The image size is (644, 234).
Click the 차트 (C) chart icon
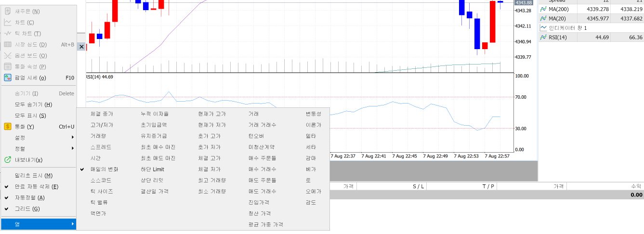8,22
